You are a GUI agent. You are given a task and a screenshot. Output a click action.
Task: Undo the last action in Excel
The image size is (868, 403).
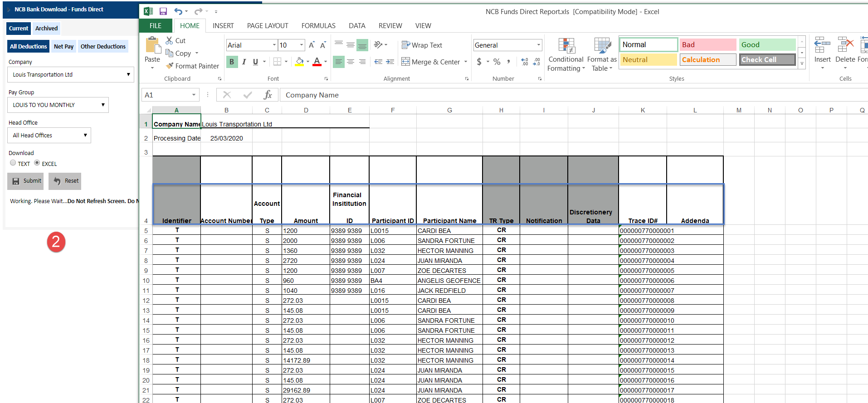178,11
